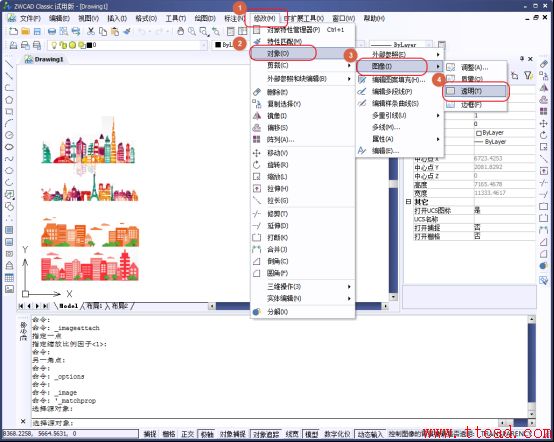This screenshot has height=442, width=554.
Task: Toggle 对象捕捉 object snap in status bar
Action: click(x=232, y=434)
